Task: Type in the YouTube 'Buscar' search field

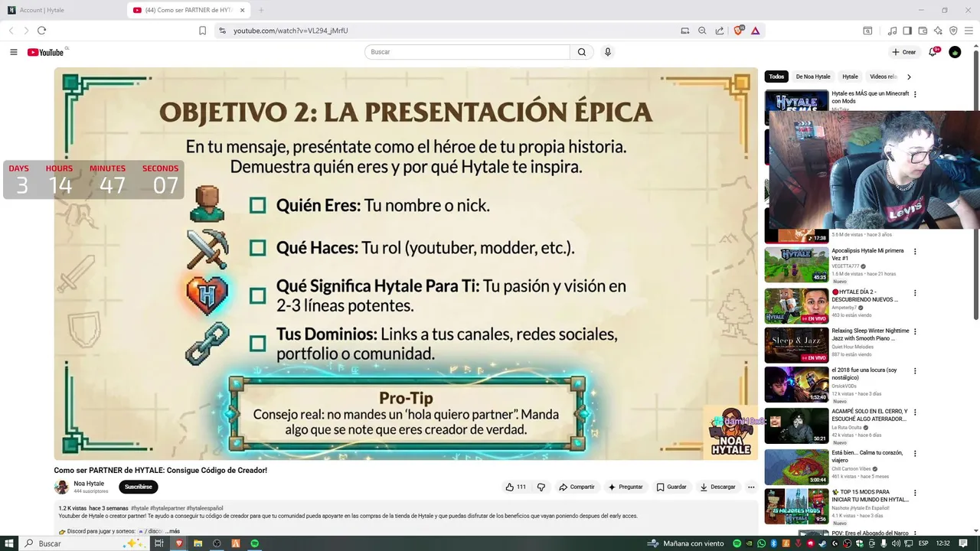Action: click(x=467, y=52)
